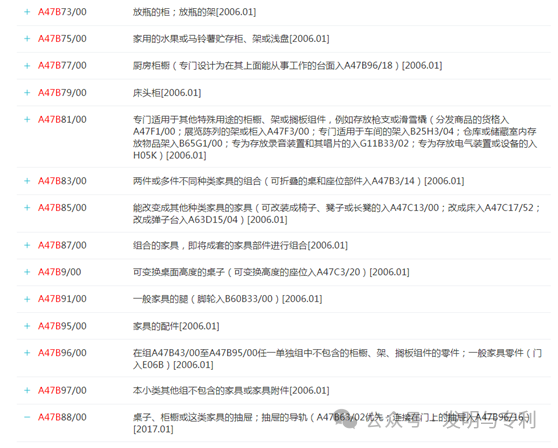Expand the A47B97/00 row
The height and width of the screenshot is (448, 558).
27,390
